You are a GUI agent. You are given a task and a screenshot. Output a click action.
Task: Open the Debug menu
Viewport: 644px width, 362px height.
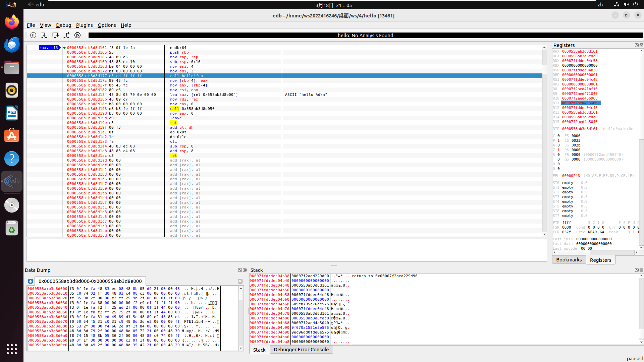click(x=63, y=25)
